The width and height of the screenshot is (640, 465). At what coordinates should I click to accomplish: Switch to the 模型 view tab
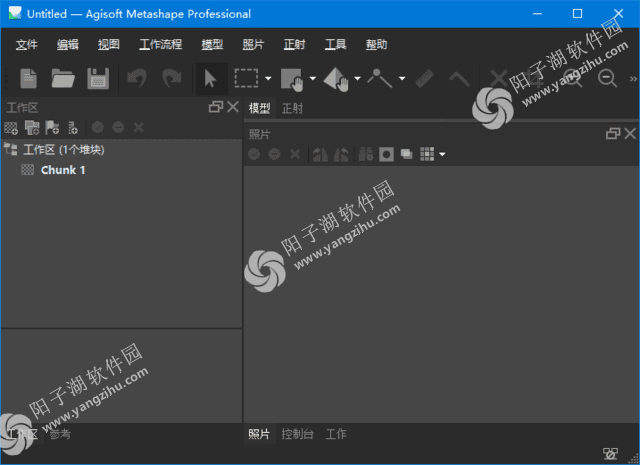[260, 109]
